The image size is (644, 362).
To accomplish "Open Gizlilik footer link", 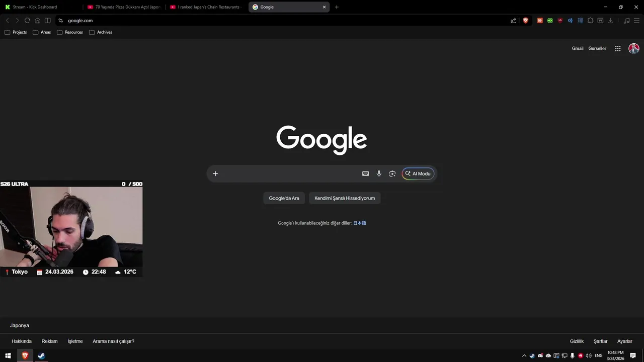I will 577,341.
